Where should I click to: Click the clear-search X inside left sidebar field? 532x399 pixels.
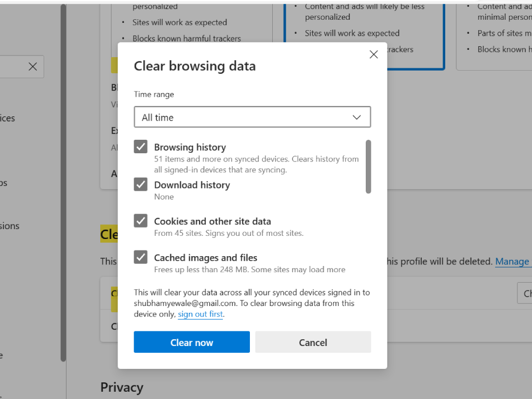coord(32,66)
